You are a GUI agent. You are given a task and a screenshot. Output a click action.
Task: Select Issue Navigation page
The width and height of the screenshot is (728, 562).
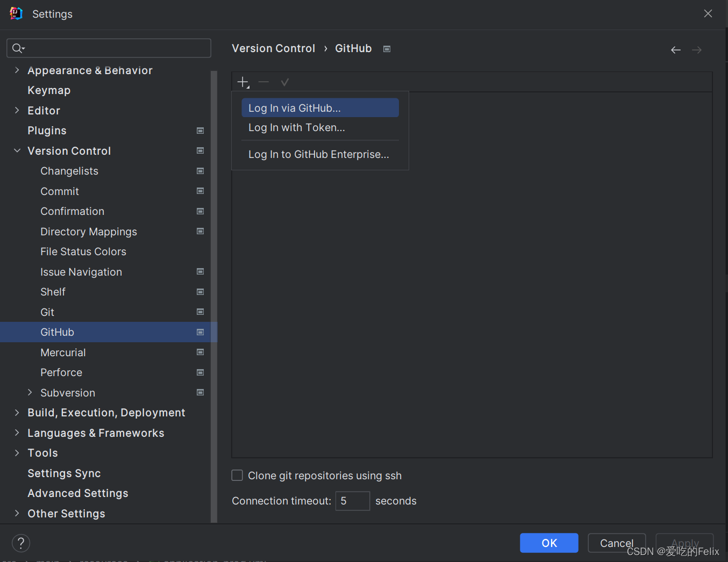tap(81, 272)
